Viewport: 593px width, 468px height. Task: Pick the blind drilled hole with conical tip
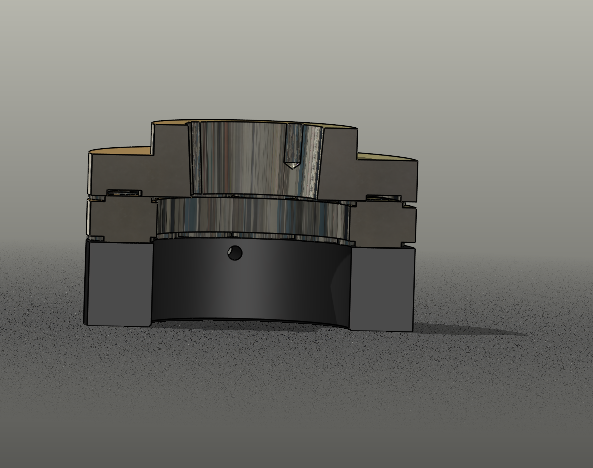pos(293,146)
